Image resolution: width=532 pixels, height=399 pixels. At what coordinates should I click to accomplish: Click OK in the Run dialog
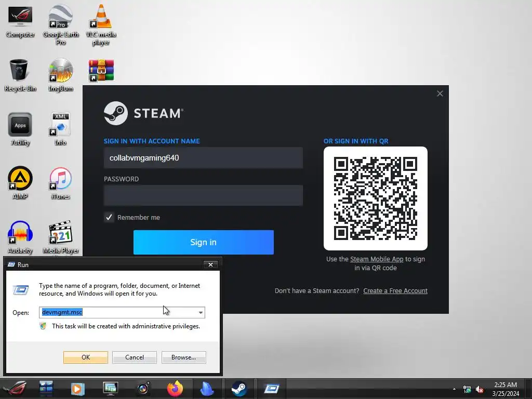point(86,357)
